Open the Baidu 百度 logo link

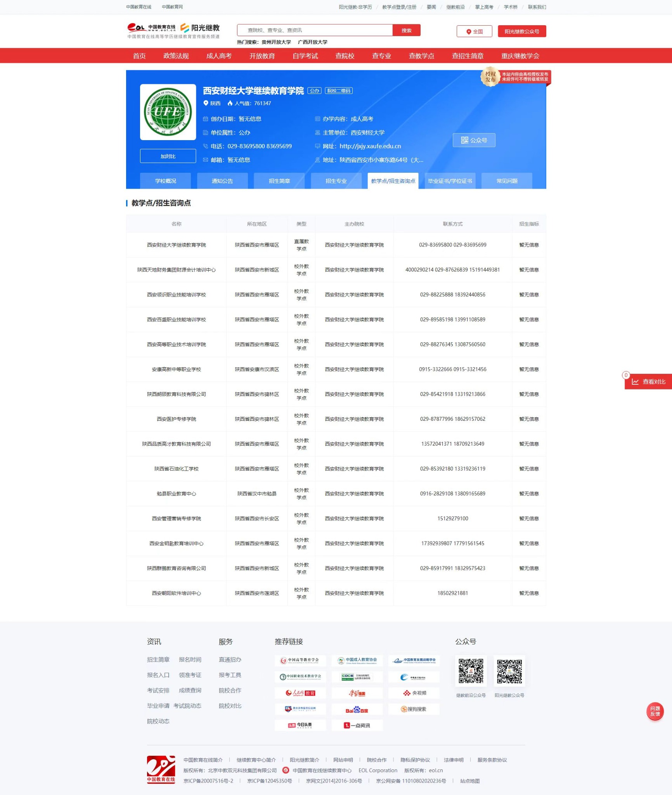pyautogui.click(x=357, y=709)
